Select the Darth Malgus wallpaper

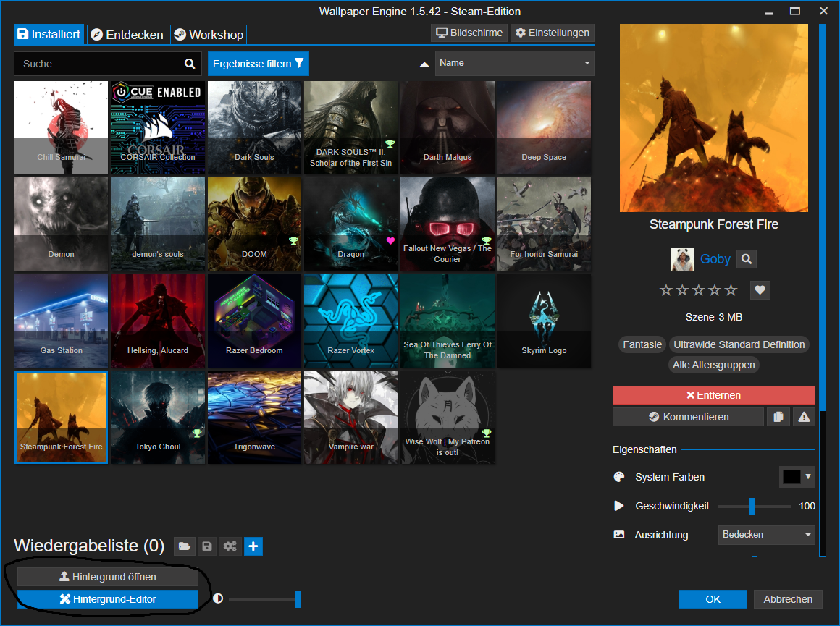(x=448, y=127)
